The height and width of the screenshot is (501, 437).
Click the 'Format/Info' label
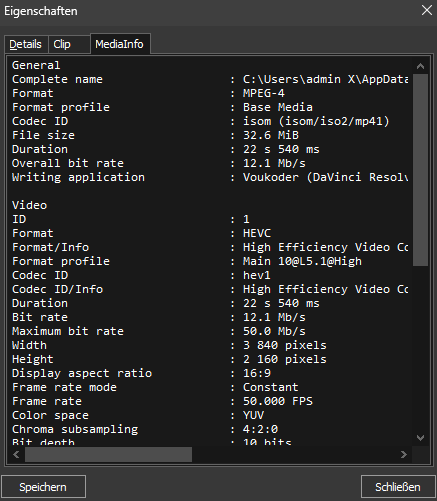50,247
